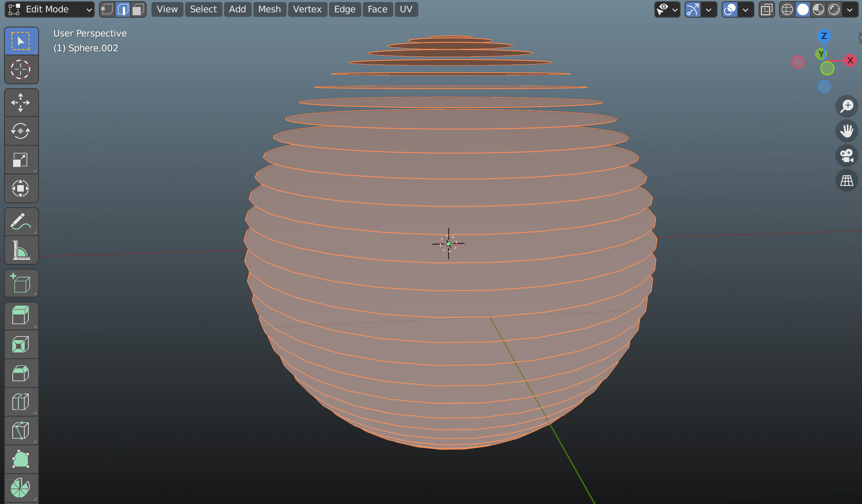The height and width of the screenshot is (504, 862).
Task: Toggle X-ray view
Action: pyautogui.click(x=766, y=9)
